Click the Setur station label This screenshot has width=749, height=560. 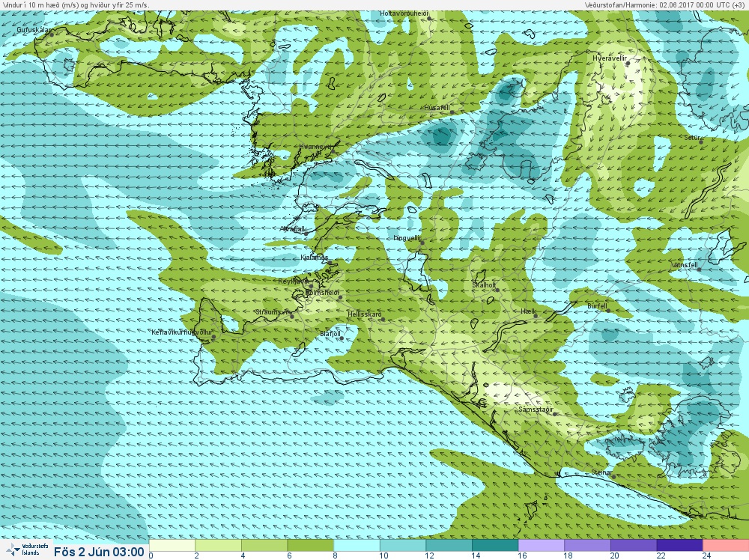[x=692, y=138]
